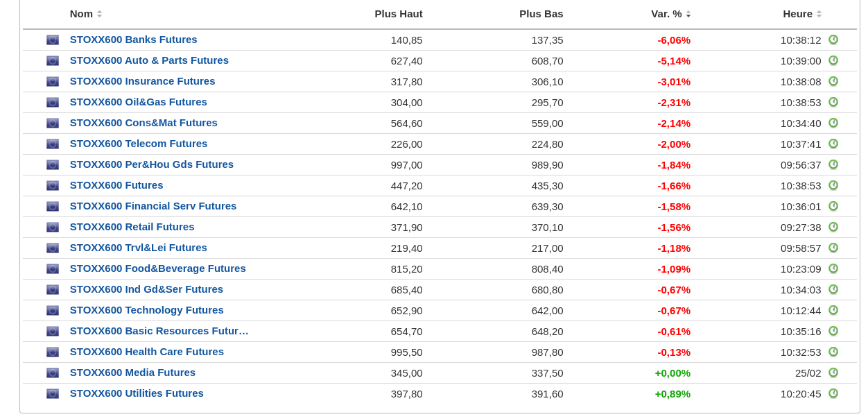The height and width of the screenshot is (419, 868).
Task: Open the STOXX600 Basic Resources Futures link
Action: coord(159,331)
